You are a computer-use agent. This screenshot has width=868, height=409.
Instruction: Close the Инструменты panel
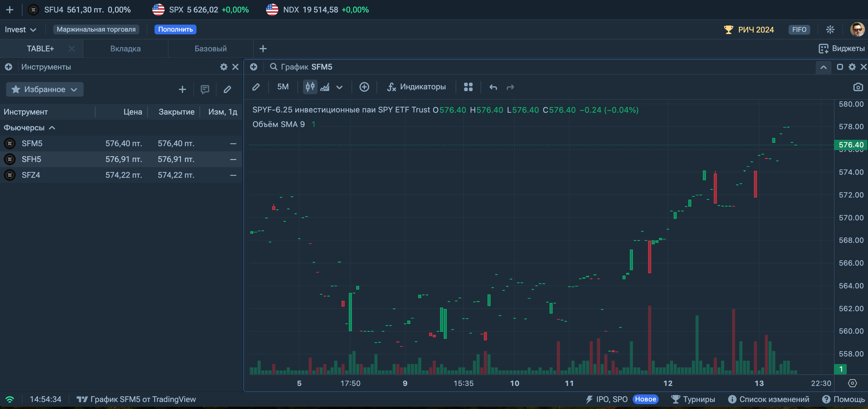(x=235, y=67)
